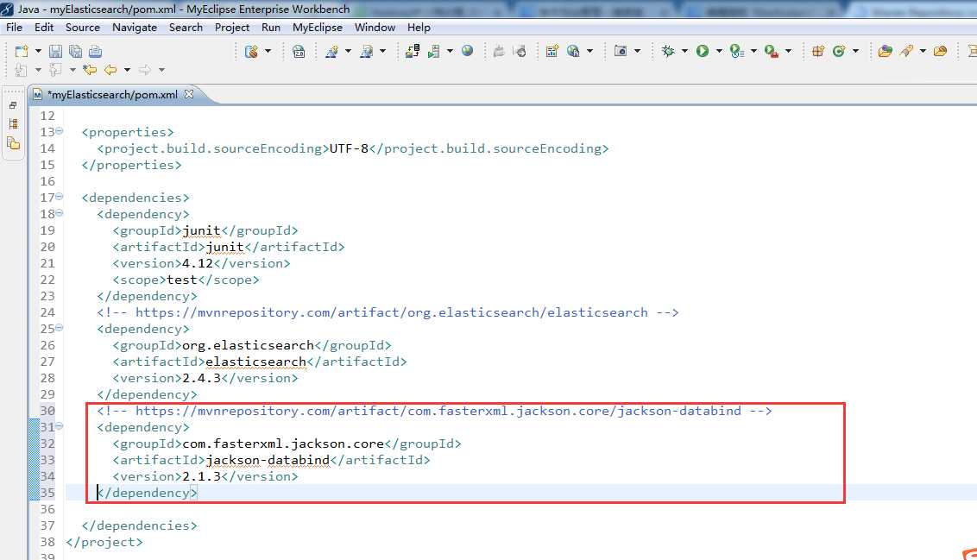Click the version text 2.4.3

[x=201, y=378]
